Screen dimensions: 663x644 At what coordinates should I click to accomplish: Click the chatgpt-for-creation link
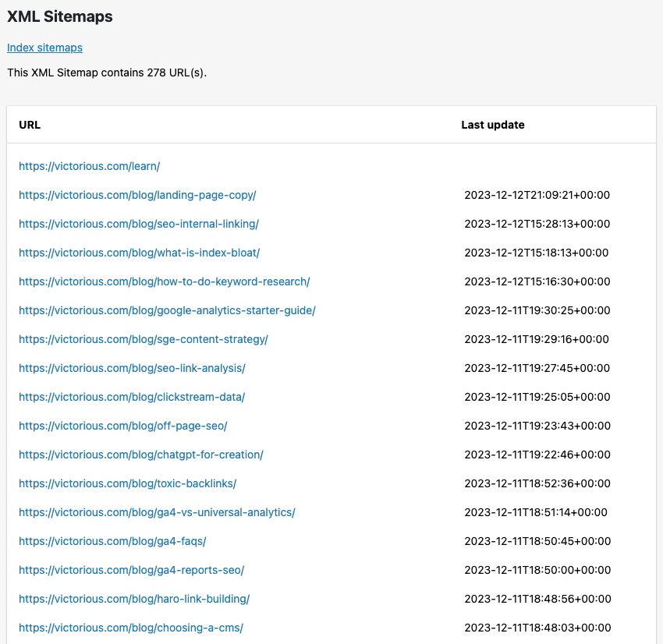pyautogui.click(x=140, y=455)
